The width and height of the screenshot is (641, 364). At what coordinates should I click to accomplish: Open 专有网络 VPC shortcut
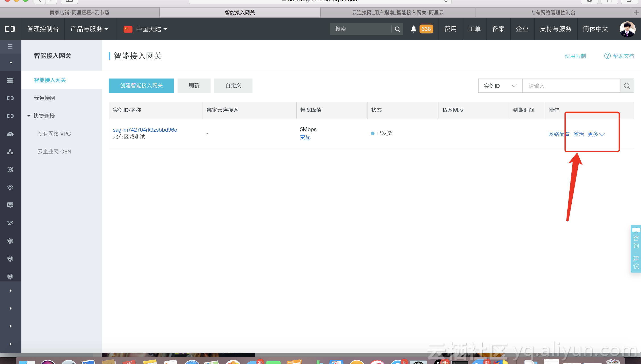click(x=54, y=134)
